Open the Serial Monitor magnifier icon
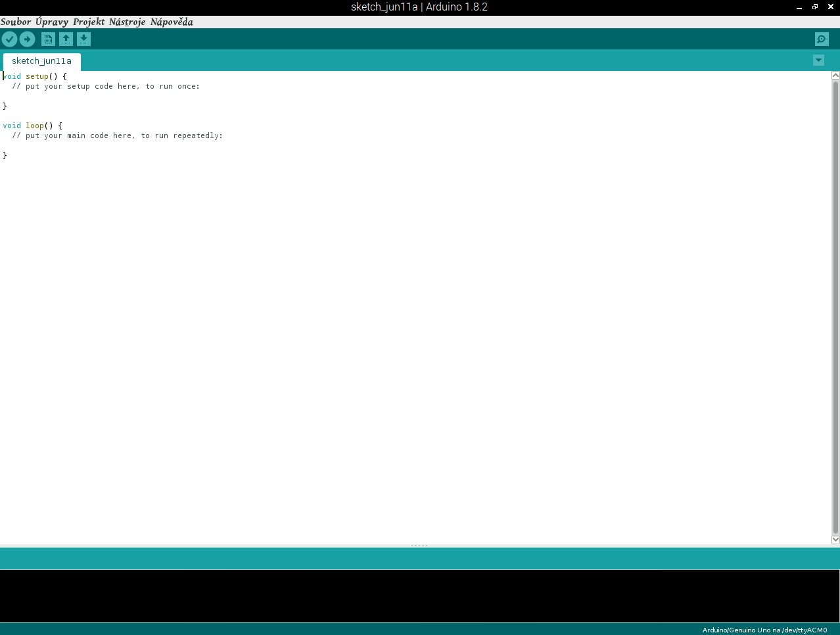The width and height of the screenshot is (840, 635). tap(822, 39)
